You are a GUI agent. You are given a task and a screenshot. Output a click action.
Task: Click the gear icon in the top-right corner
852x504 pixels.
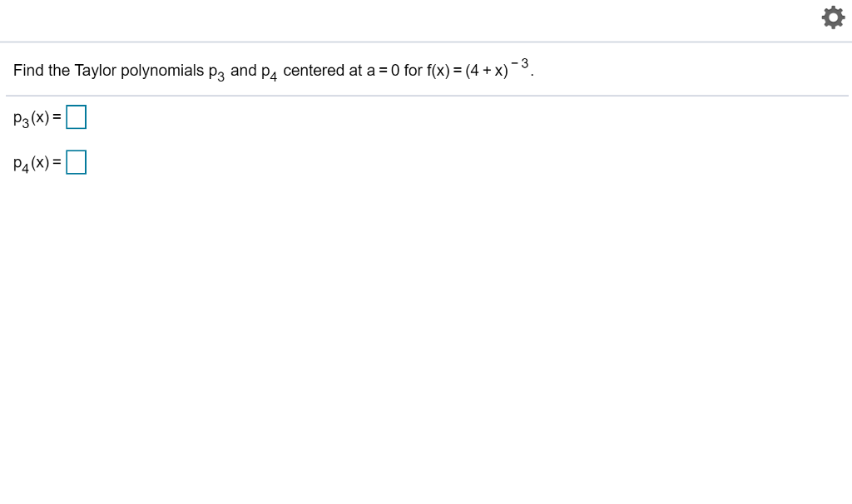pos(833,17)
